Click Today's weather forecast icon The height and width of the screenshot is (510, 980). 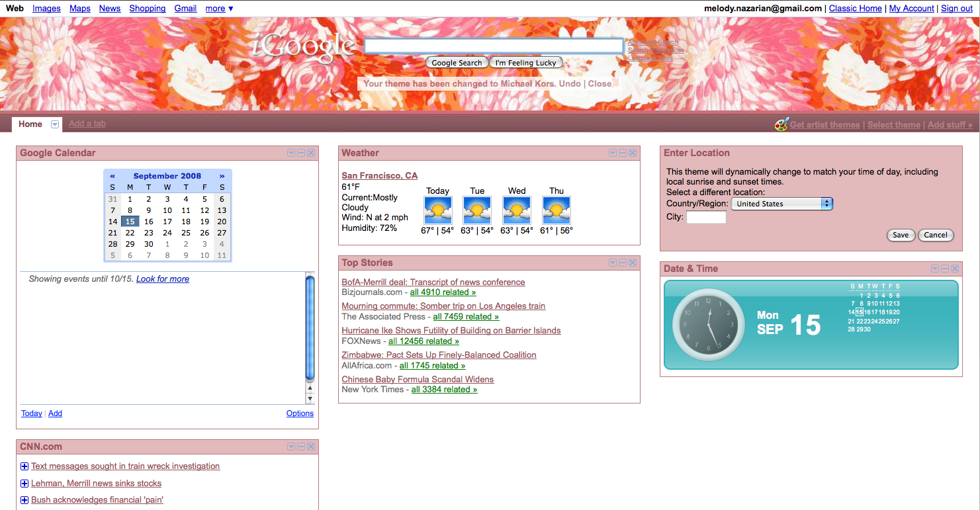(437, 210)
